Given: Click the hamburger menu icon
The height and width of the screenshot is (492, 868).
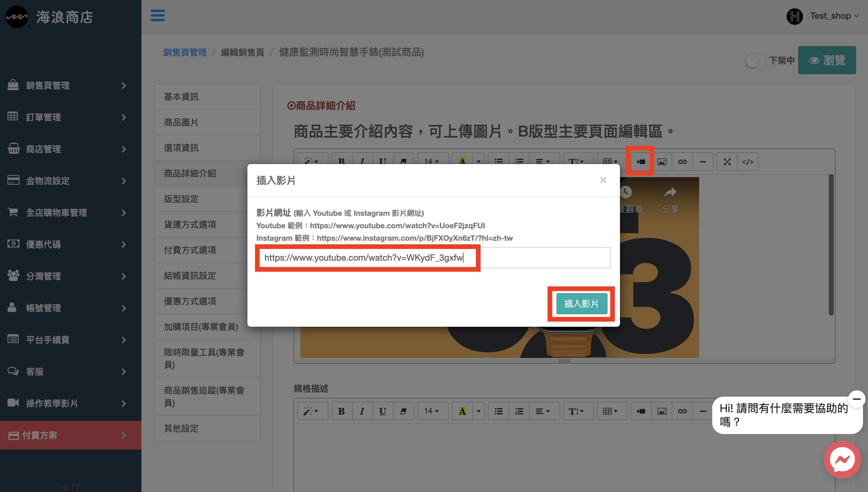Looking at the screenshot, I should [158, 16].
